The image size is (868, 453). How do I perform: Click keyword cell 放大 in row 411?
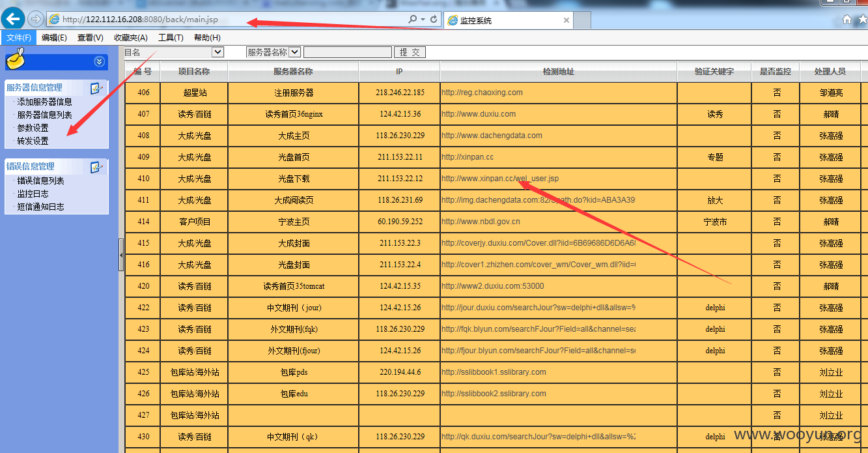(x=715, y=200)
